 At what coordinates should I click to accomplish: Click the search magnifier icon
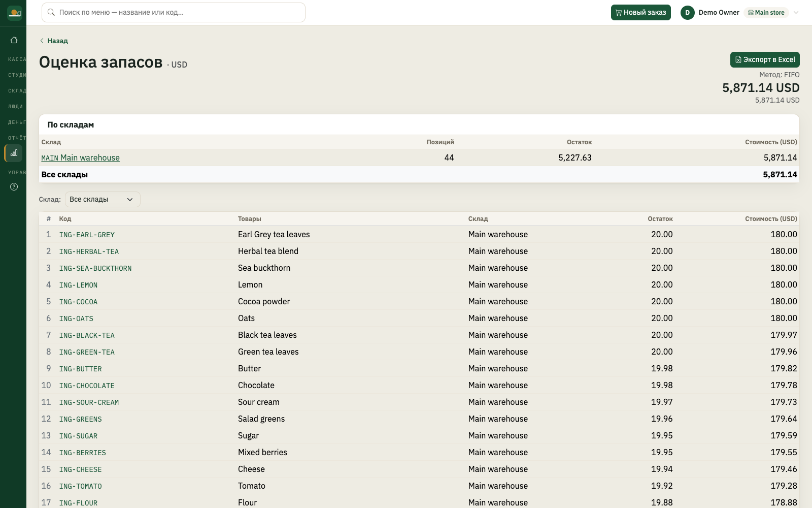51,12
